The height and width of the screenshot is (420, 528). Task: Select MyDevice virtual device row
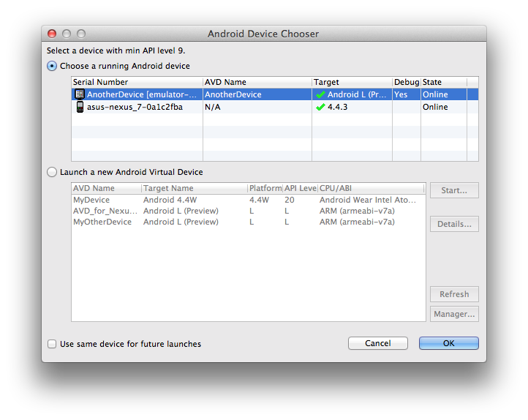(249, 200)
